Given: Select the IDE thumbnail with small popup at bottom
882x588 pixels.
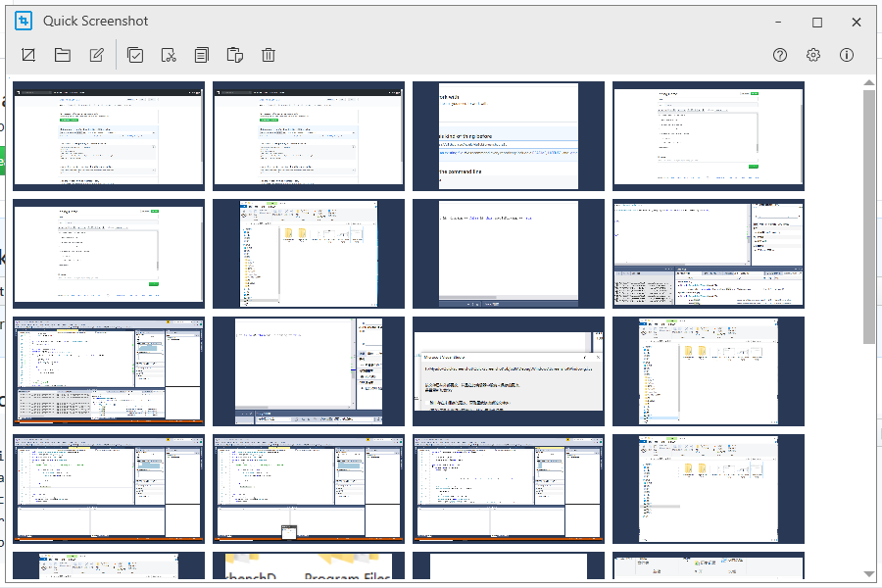Looking at the screenshot, I should coord(309,489).
